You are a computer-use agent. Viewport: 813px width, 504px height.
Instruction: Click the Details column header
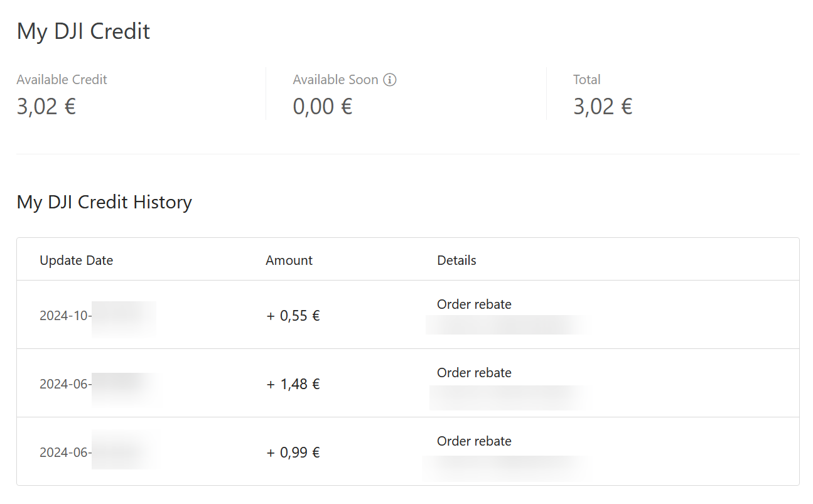456,260
